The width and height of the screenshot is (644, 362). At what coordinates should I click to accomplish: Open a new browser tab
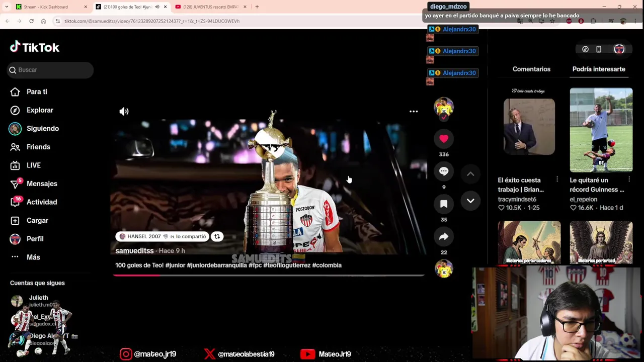[x=257, y=7]
